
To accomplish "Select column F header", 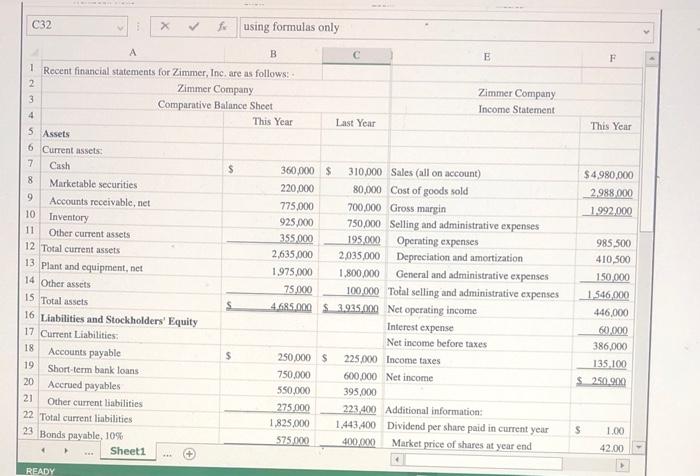I will pos(612,58).
